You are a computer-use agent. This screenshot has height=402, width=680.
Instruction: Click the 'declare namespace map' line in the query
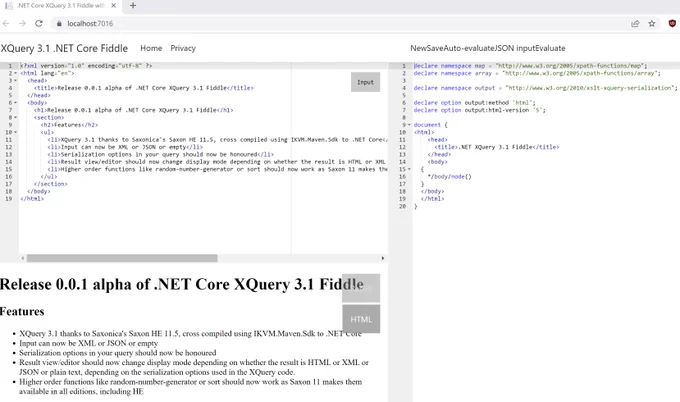530,66
